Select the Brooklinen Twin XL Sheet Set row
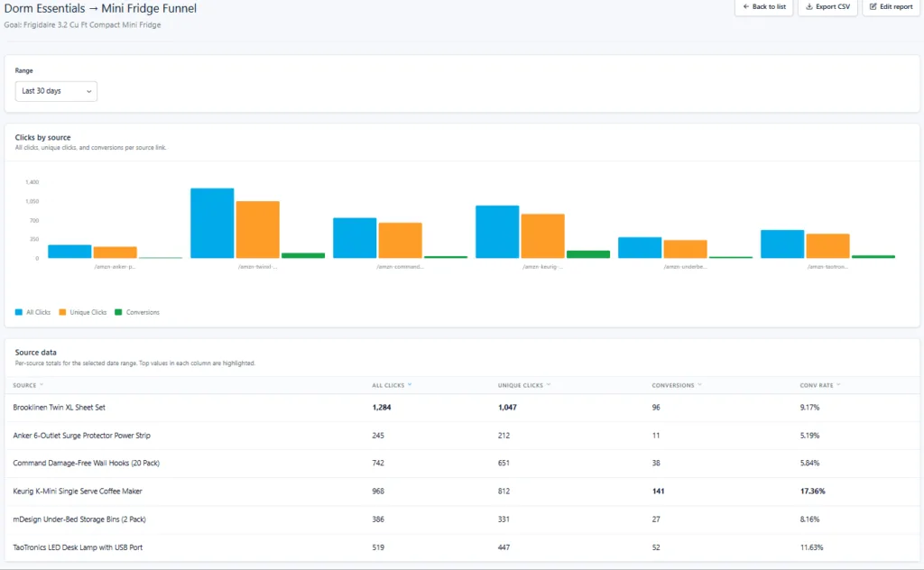The width and height of the screenshot is (924, 570). tap(462, 408)
